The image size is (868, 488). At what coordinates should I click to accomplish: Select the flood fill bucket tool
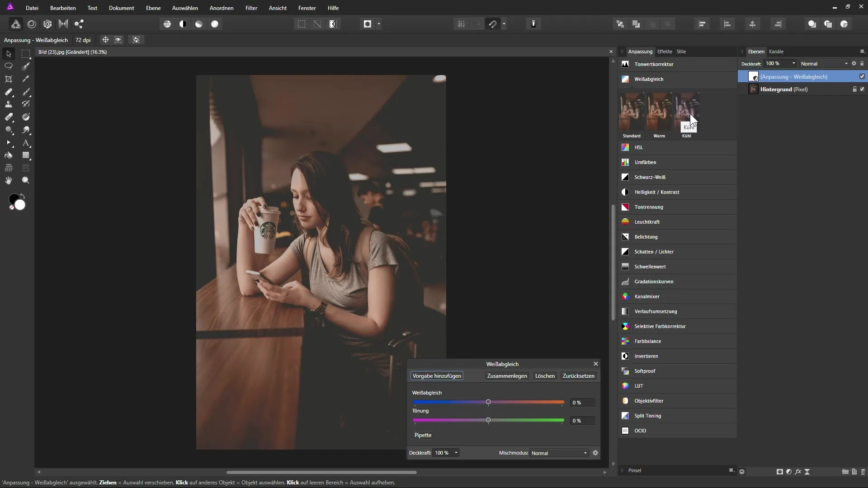pos(9,155)
